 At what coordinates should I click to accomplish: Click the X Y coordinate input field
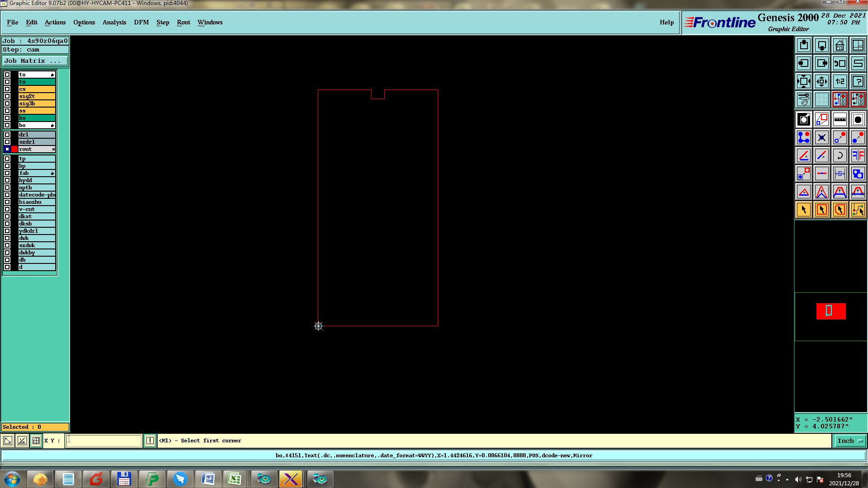[x=104, y=441]
